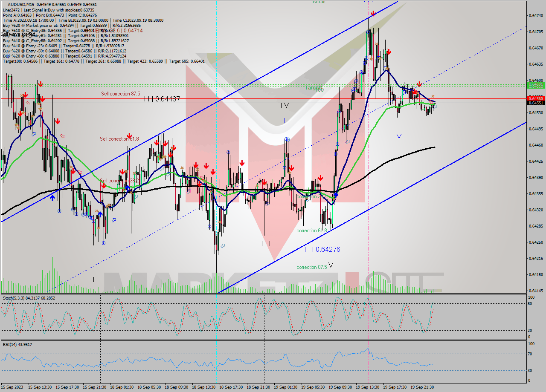
Task: Click red sell arrow above the highest peak
Action: tap(373, 13)
